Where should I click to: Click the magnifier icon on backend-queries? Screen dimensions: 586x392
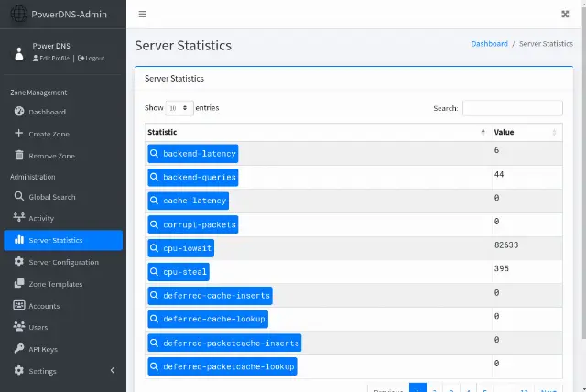click(x=154, y=177)
